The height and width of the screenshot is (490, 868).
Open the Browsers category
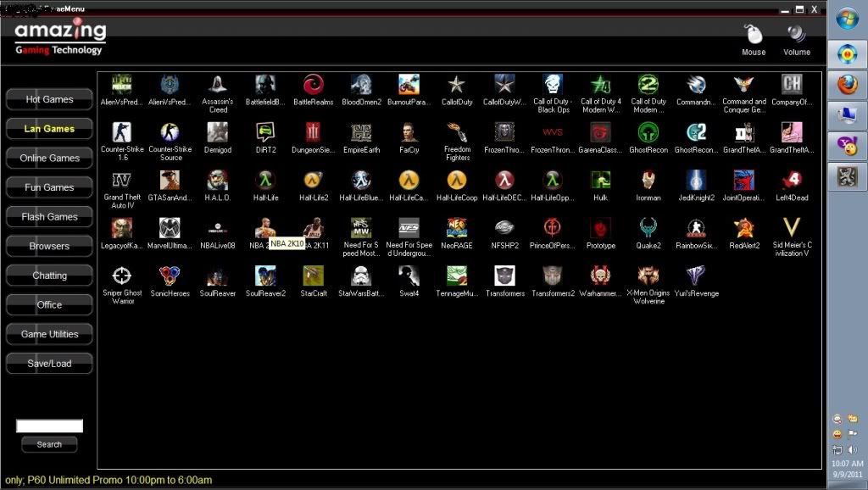coord(49,247)
